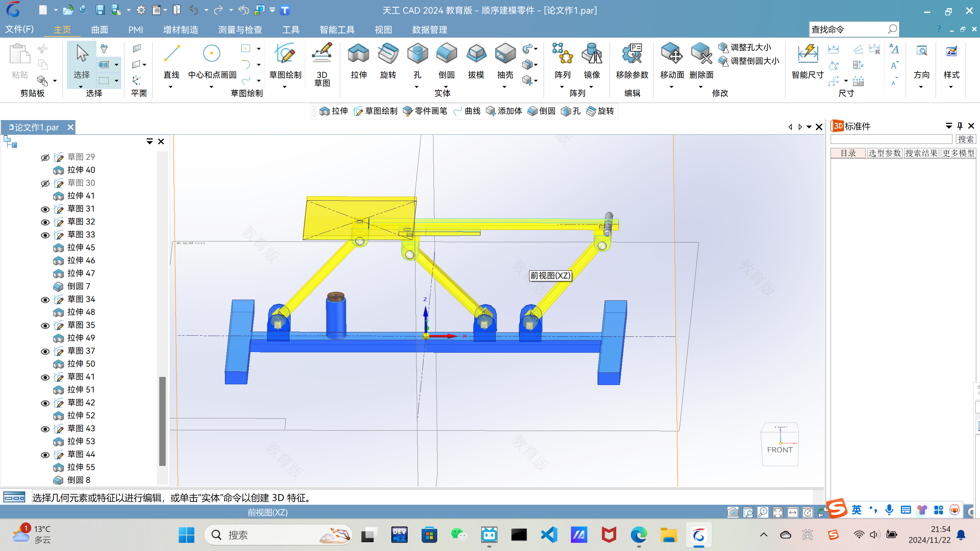Show hidden 草图 29 via eye icon
This screenshot has width=980, height=551.
[x=45, y=157]
